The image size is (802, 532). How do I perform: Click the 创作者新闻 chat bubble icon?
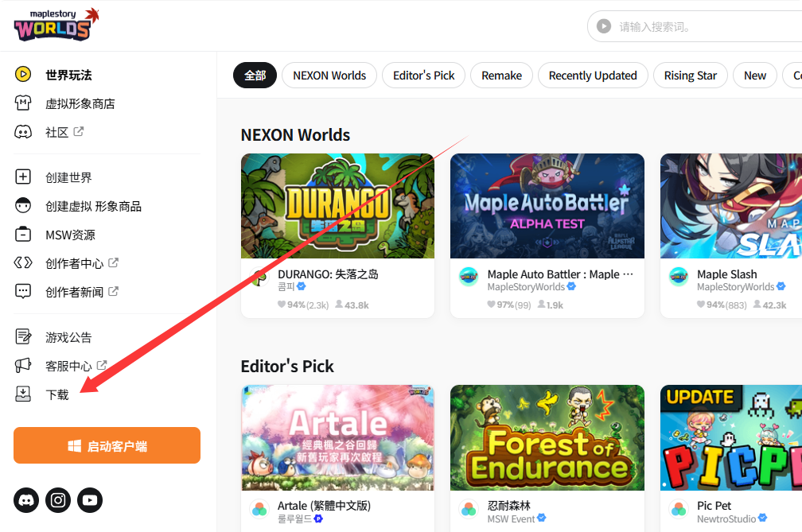pyautogui.click(x=23, y=291)
